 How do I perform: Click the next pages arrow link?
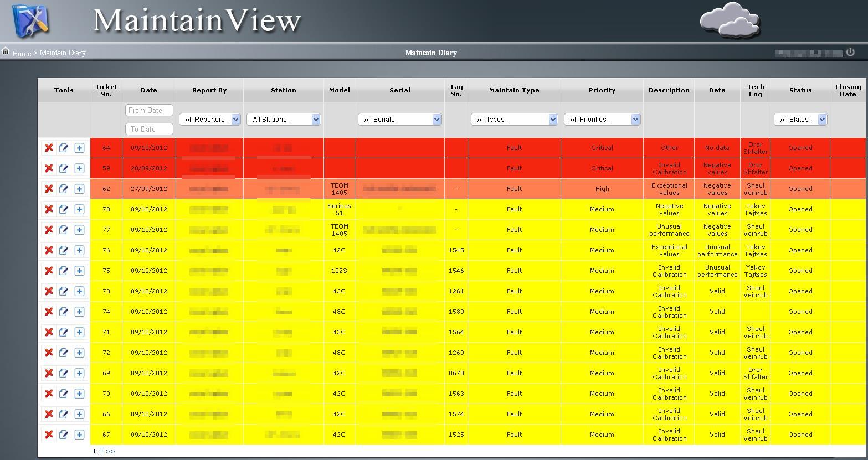coord(110,451)
